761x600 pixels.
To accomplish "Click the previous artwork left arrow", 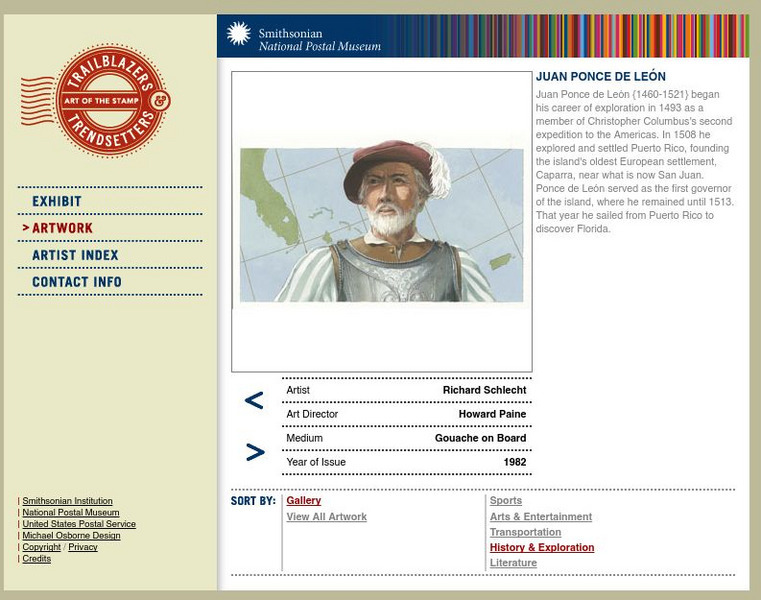I will click(x=254, y=400).
